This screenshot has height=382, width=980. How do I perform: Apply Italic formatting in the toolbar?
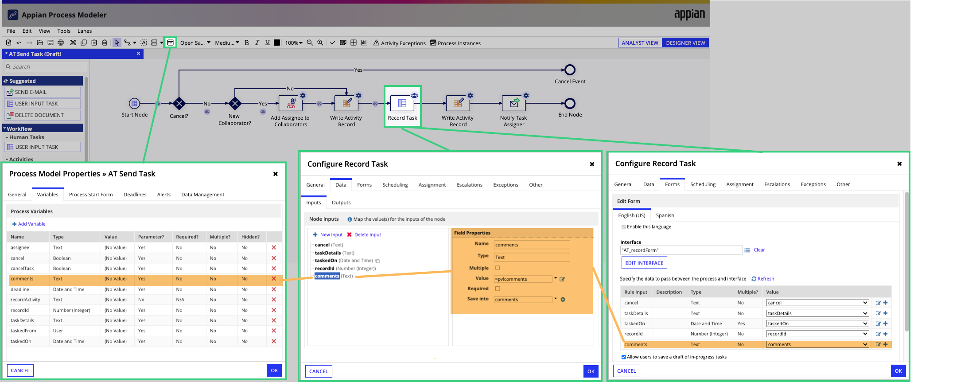pyautogui.click(x=257, y=43)
